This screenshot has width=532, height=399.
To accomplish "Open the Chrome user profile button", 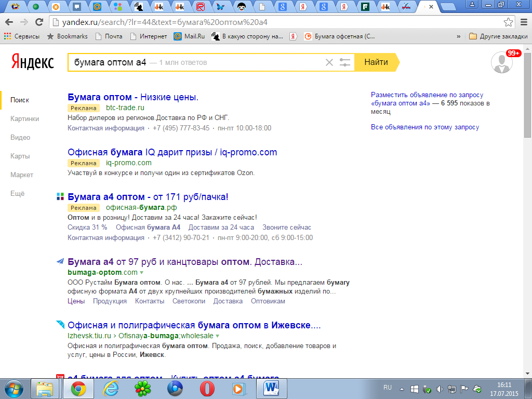I will 472,4.
